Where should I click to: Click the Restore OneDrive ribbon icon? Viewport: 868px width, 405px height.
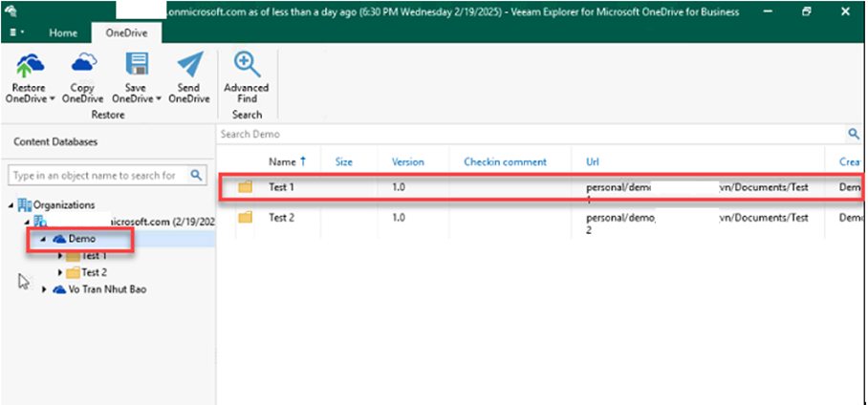30,66
